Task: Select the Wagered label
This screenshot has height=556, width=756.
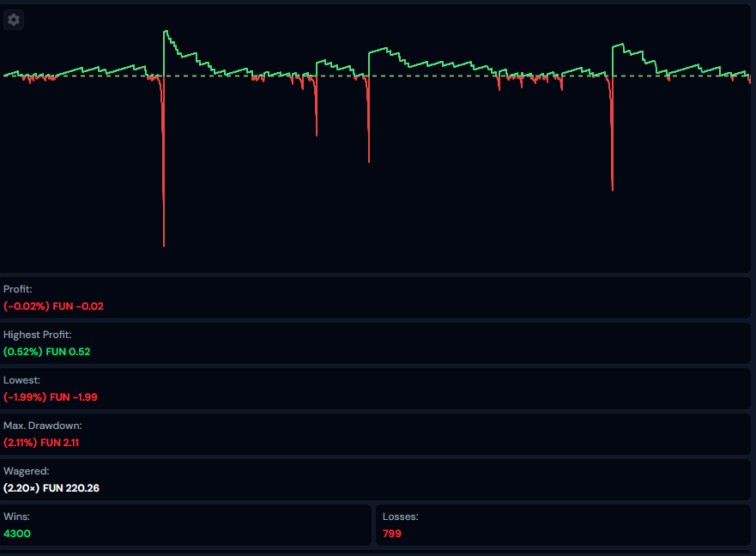Action: tap(26, 471)
